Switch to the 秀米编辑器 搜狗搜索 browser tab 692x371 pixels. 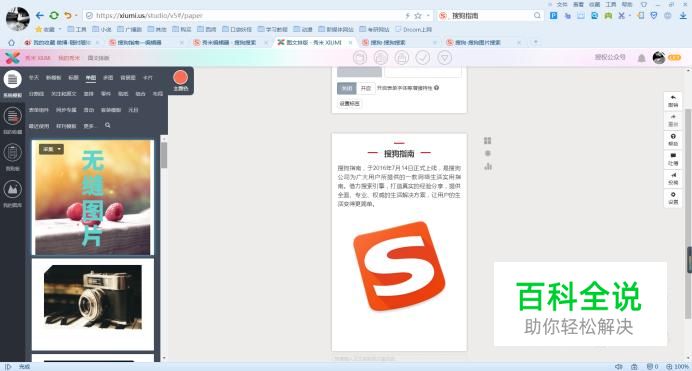pos(228,43)
